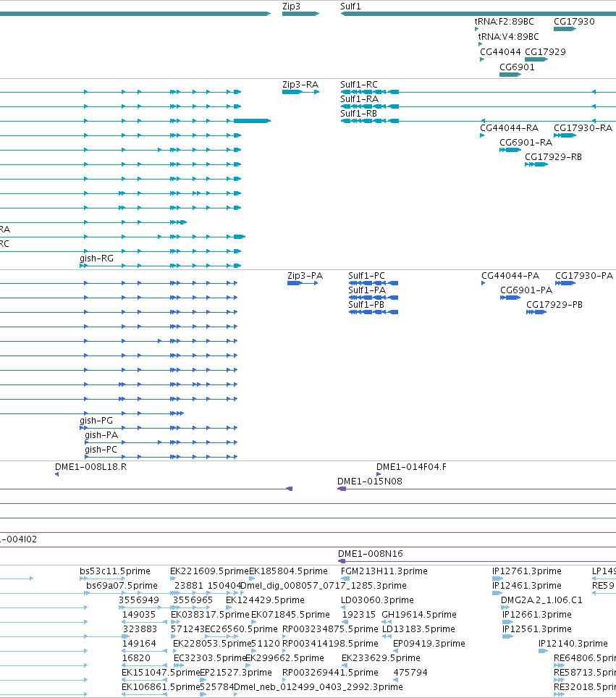Select the GH19614.5prime EST

tap(387, 622)
